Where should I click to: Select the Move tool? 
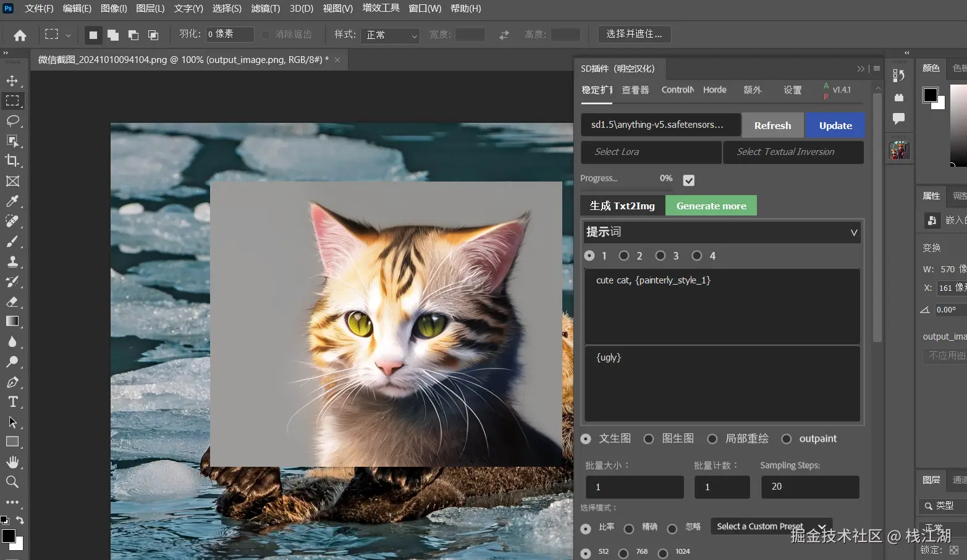click(12, 81)
